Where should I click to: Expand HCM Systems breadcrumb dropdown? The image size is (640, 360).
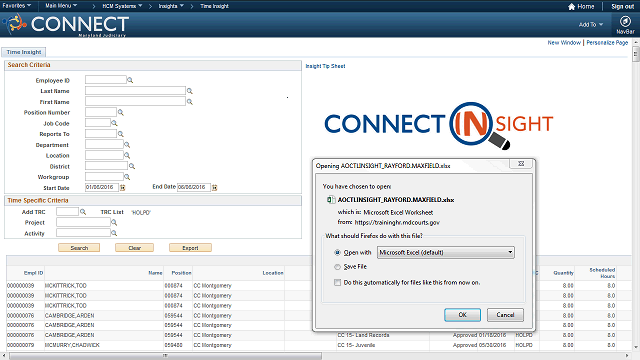(x=122, y=6)
